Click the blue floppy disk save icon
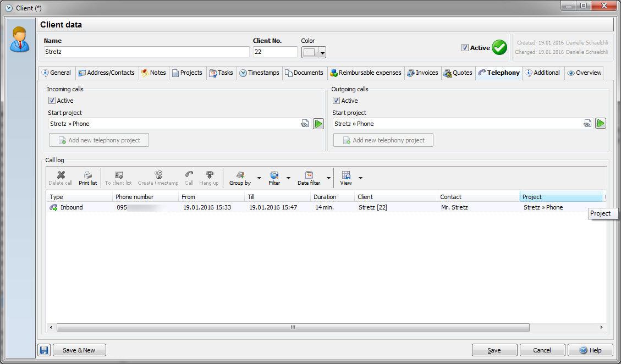This screenshot has height=364, width=621. pyautogui.click(x=45, y=350)
